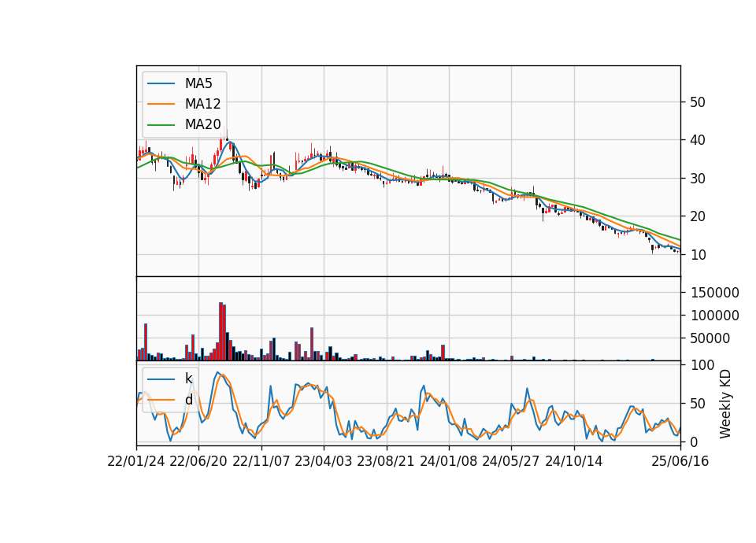Viewport: 756px width, 543px height.
Task: Click the 25/06/16 date tick label
Action: (680, 461)
